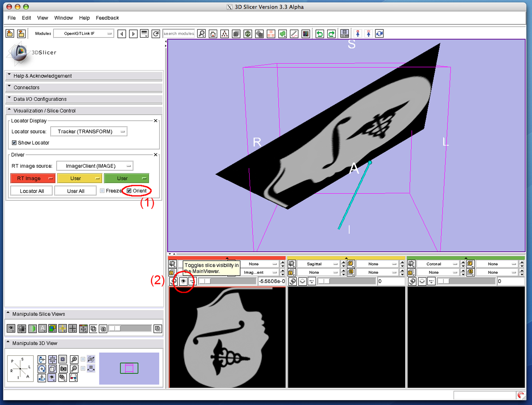
Task: Toggle red slice visibility with the eye icon
Action: click(x=183, y=280)
